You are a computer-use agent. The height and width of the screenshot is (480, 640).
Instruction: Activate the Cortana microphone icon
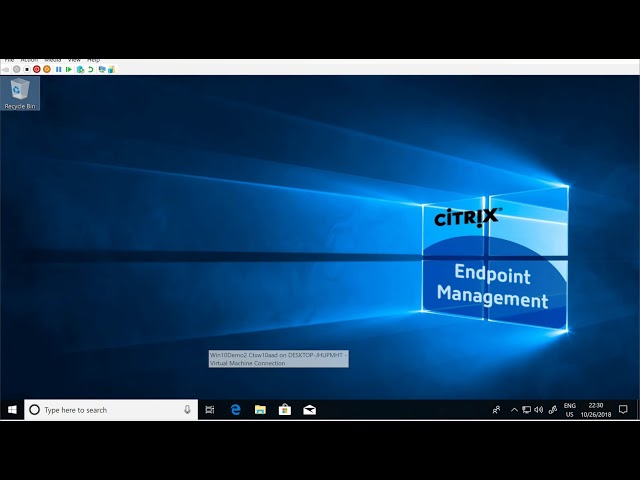(187, 409)
